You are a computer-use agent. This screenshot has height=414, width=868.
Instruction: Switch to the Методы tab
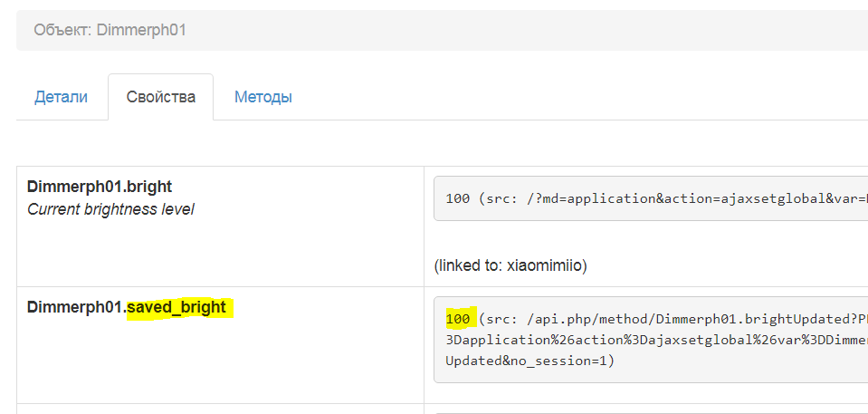[262, 97]
